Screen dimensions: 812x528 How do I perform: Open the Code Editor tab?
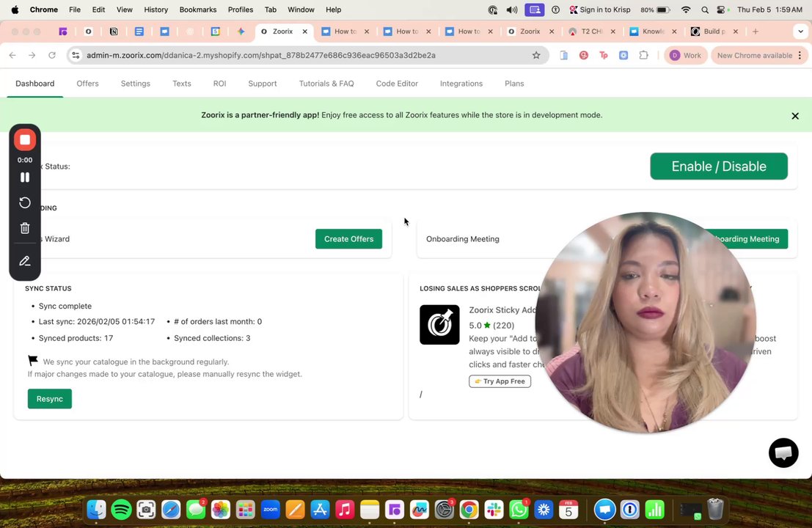(397, 84)
